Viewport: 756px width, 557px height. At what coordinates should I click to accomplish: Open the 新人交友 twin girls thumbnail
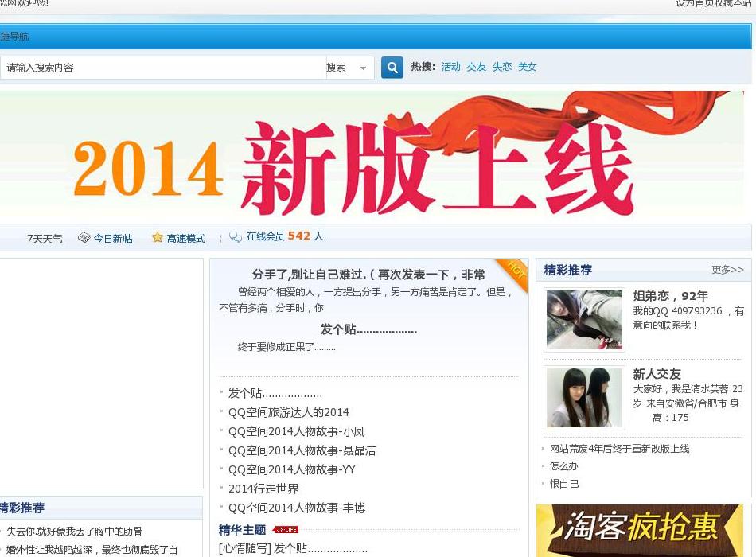(584, 397)
